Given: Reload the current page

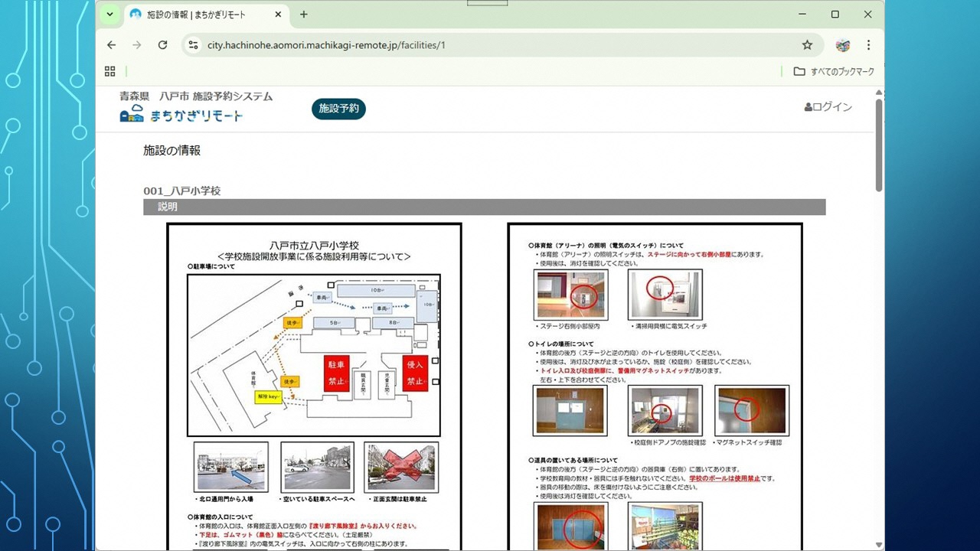Looking at the screenshot, I should tap(162, 45).
